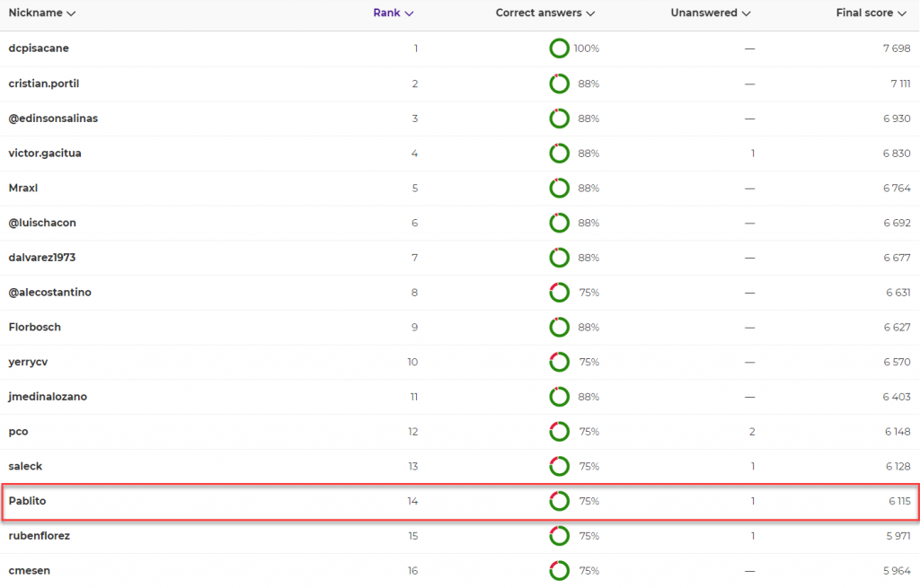
Task: Click @alecostantino's 75% accuracy ring
Action: [559, 293]
